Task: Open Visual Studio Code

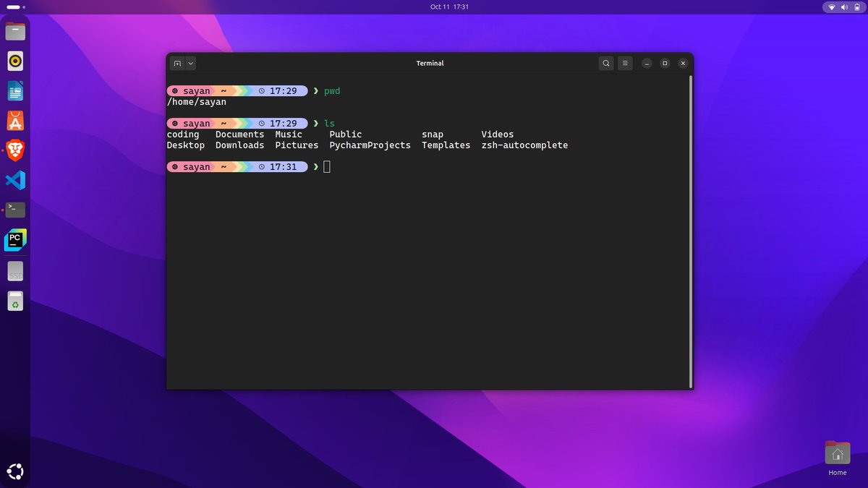Action: tap(15, 180)
